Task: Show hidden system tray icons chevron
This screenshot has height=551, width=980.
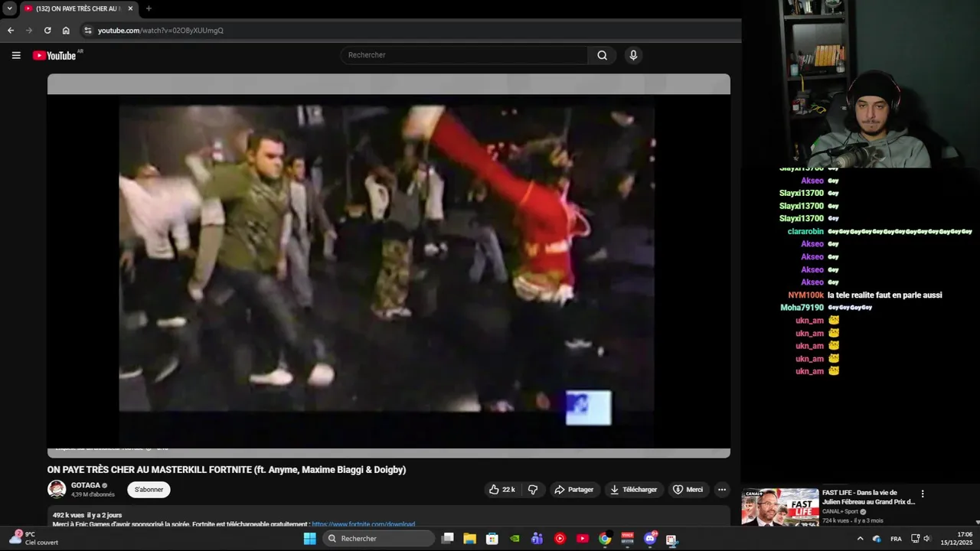Action: (860, 539)
